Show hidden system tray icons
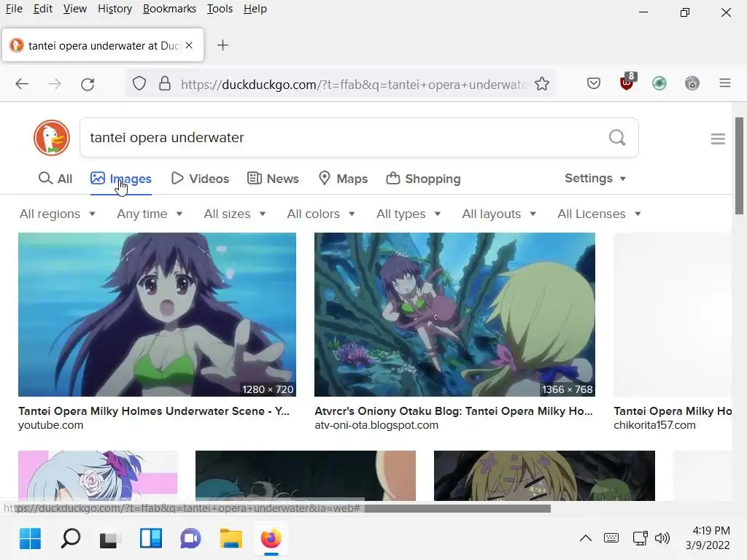 pyautogui.click(x=586, y=539)
